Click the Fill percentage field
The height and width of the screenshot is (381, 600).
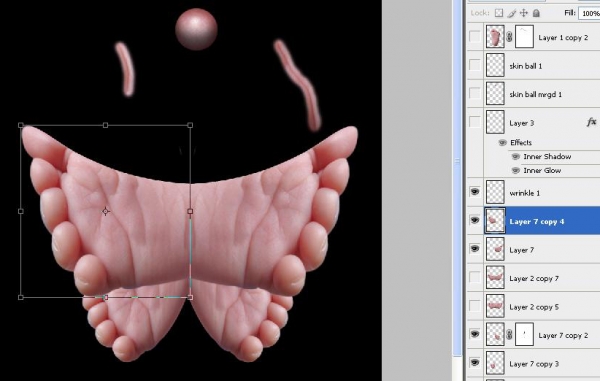[x=589, y=13]
